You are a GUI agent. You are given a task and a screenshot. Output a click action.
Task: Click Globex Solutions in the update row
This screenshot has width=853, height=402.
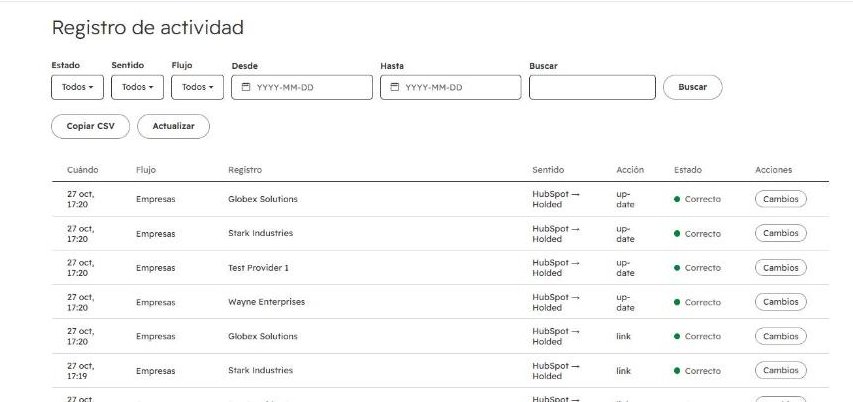point(263,199)
